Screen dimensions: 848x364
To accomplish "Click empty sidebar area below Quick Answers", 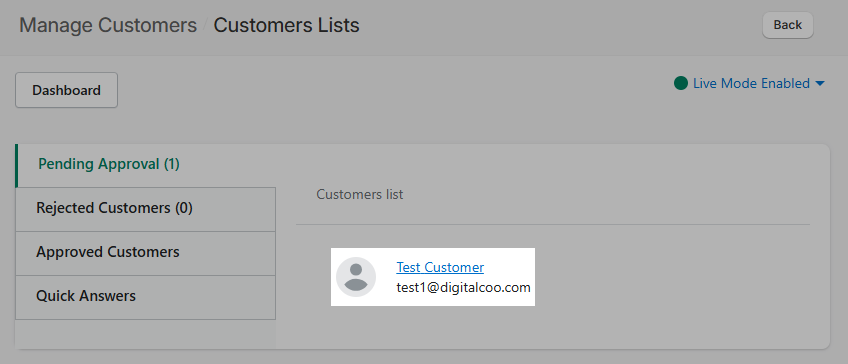I will pos(145,334).
